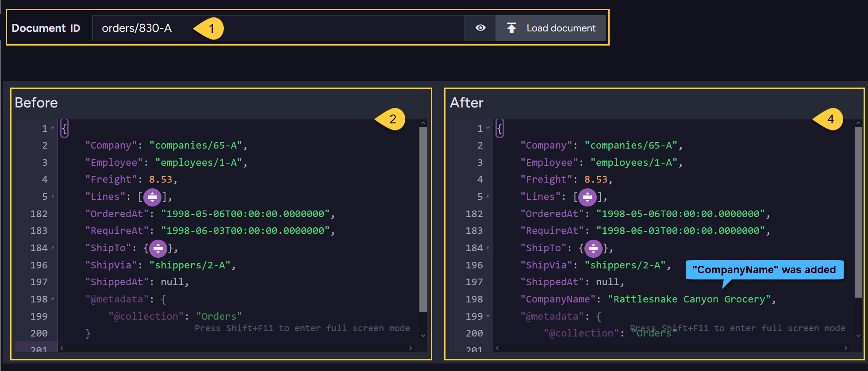Click the Document ID input field
The height and width of the screenshot is (371, 868).
coord(279,28)
